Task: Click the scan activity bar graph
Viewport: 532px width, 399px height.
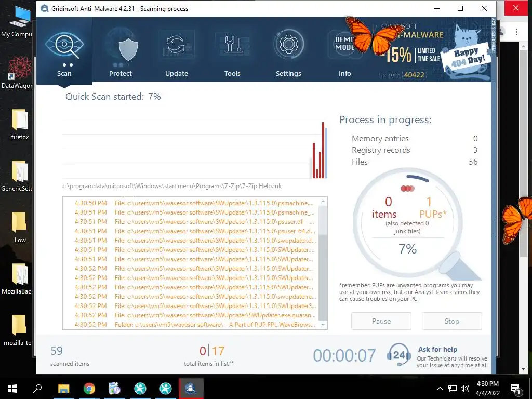Action: click(195, 149)
